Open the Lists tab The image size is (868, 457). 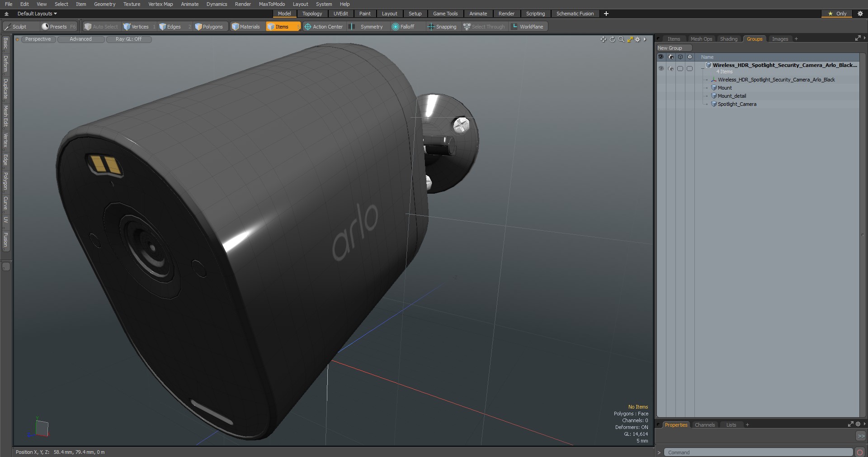pos(731,425)
